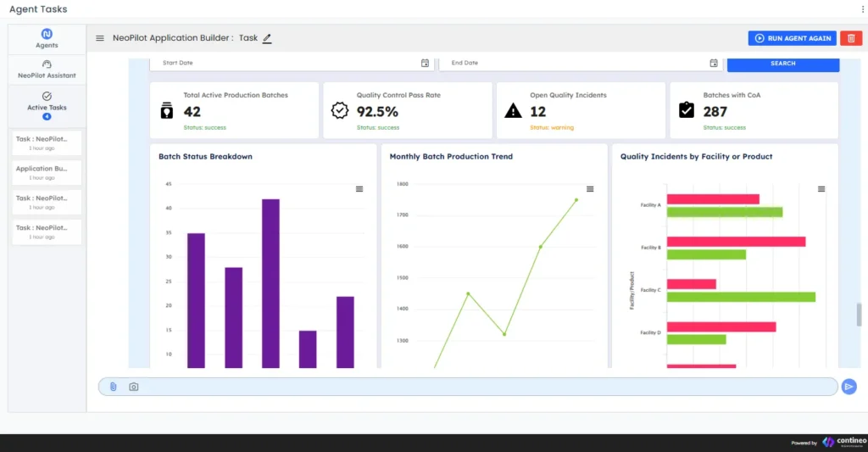The width and height of the screenshot is (868, 452).
Task: Click the Batch Status Breakdown chart title
Action: (205, 157)
